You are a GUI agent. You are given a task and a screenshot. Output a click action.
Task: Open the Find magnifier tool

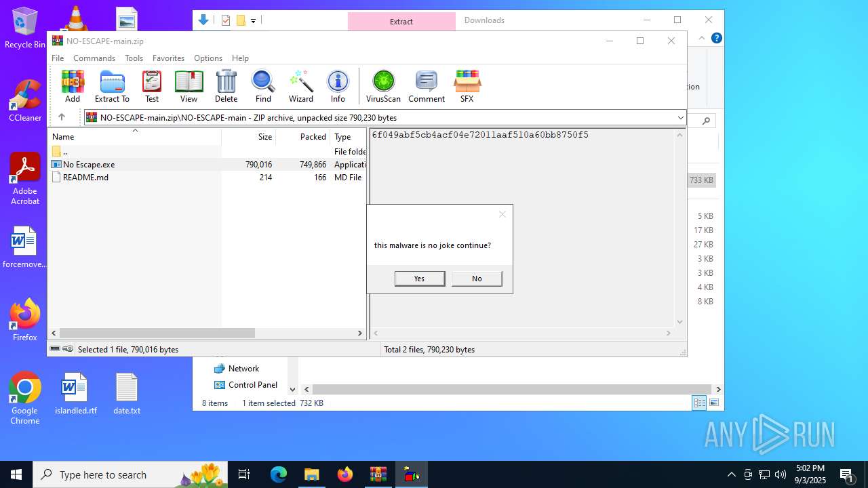[263, 86]
